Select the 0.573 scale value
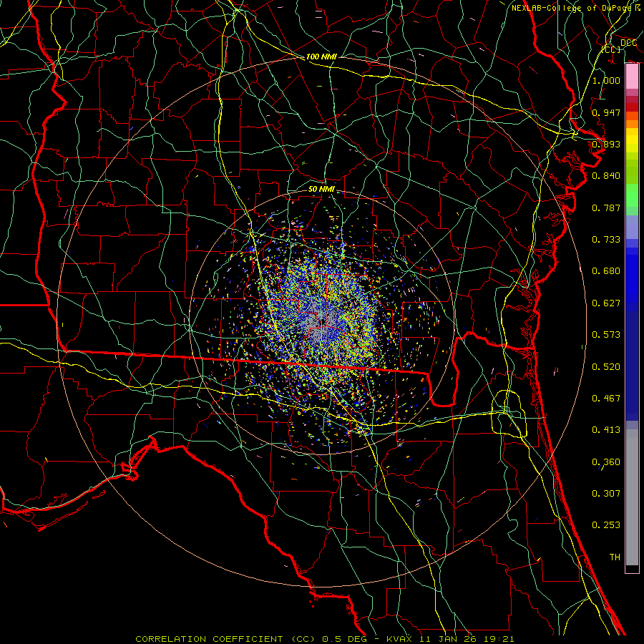This screenshot has width=644, height=644. click(x=606, y=335)
